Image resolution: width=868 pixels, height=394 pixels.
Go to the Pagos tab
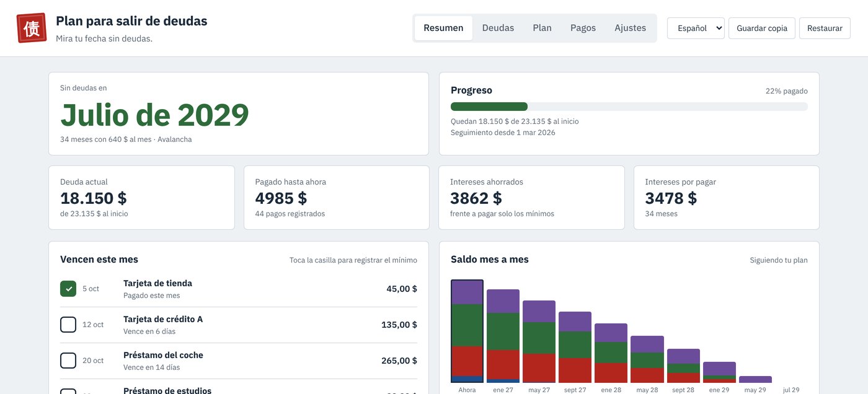click(583, 28)
